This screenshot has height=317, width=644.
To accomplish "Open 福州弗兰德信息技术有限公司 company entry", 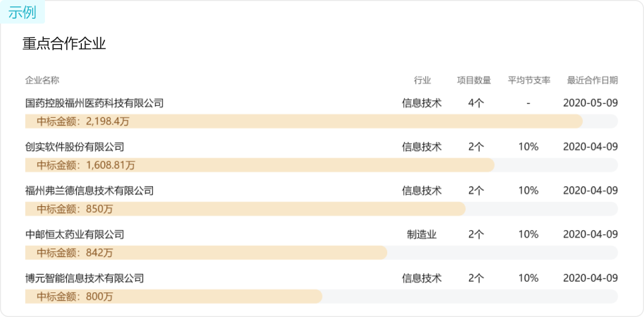I will pyautogui.click(x=89, y=191).
